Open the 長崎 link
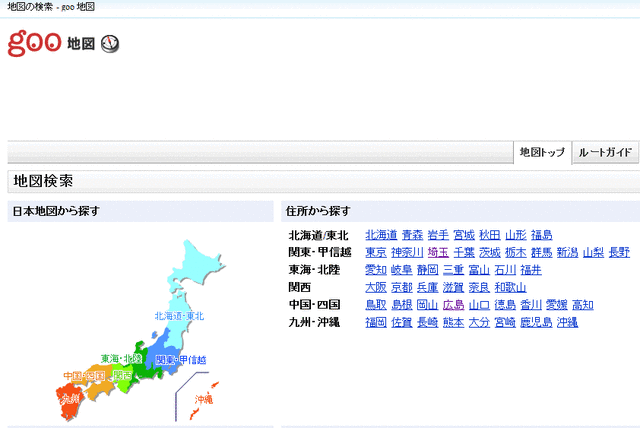 pos(428,322)
